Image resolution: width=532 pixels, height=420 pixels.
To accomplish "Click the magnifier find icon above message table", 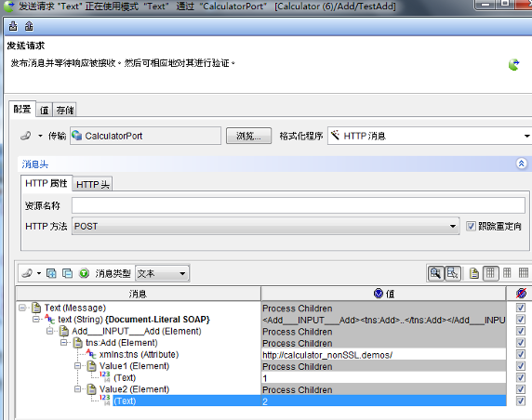I will click(x=435, y=273).
